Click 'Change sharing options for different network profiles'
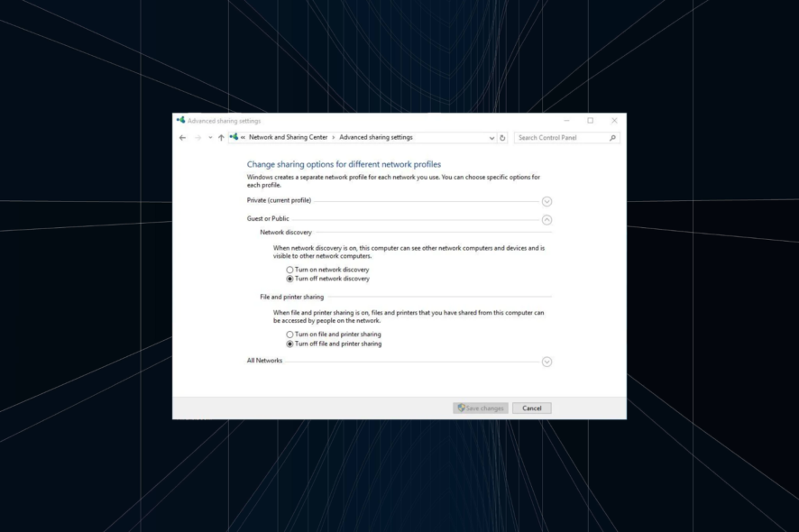This screenshot has height=532, width=799. (344, 164)
